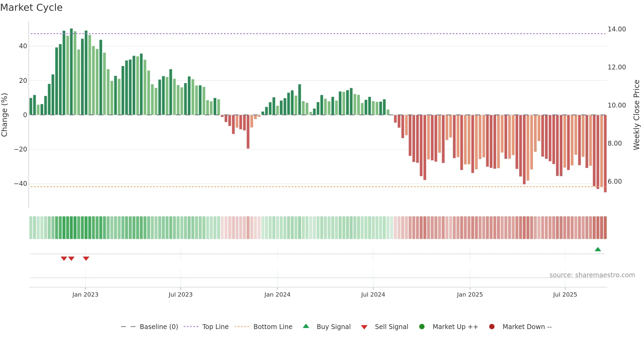Click the orange dotted bottom line in chart
Screen dimensions: 644x362
pos(318,187)
